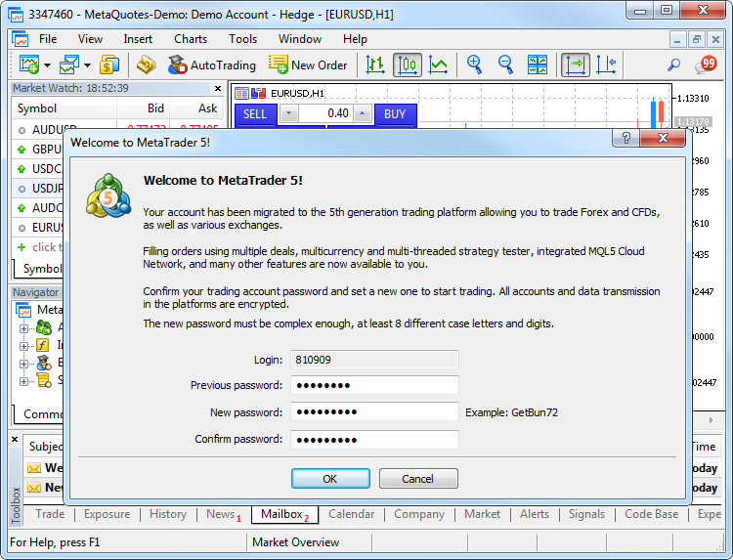Switch to the Mailbox tab

click(282, 514)
